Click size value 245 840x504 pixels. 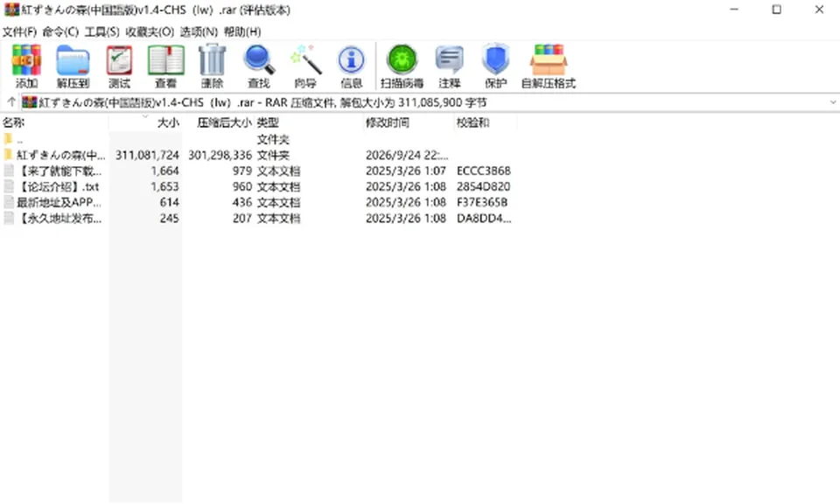169,218
